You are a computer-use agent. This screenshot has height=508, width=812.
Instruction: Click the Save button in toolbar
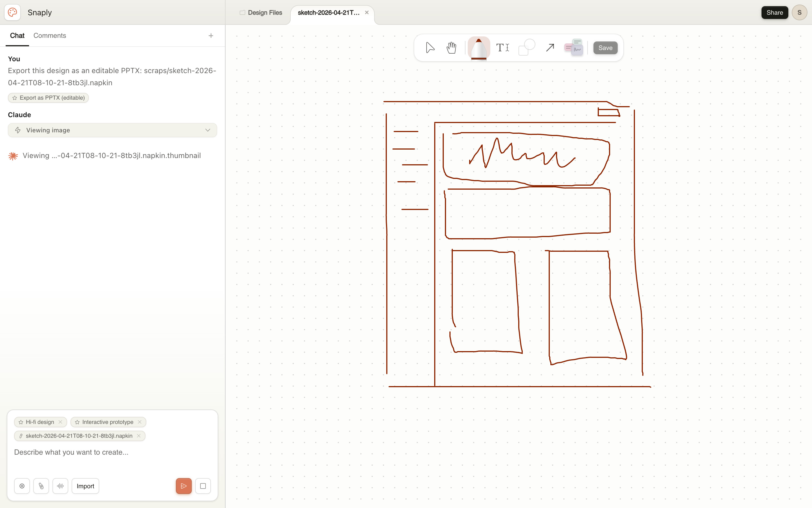tap(605, 48)
